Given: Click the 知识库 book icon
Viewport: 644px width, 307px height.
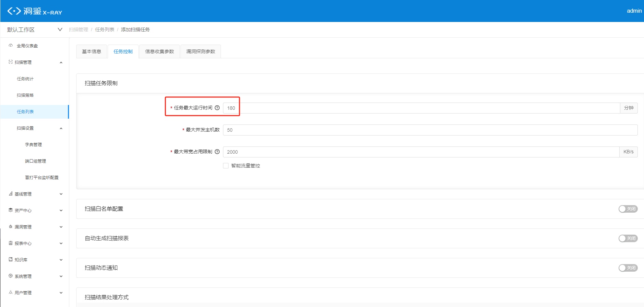Looking at the screenshot, I should [11, 260].
